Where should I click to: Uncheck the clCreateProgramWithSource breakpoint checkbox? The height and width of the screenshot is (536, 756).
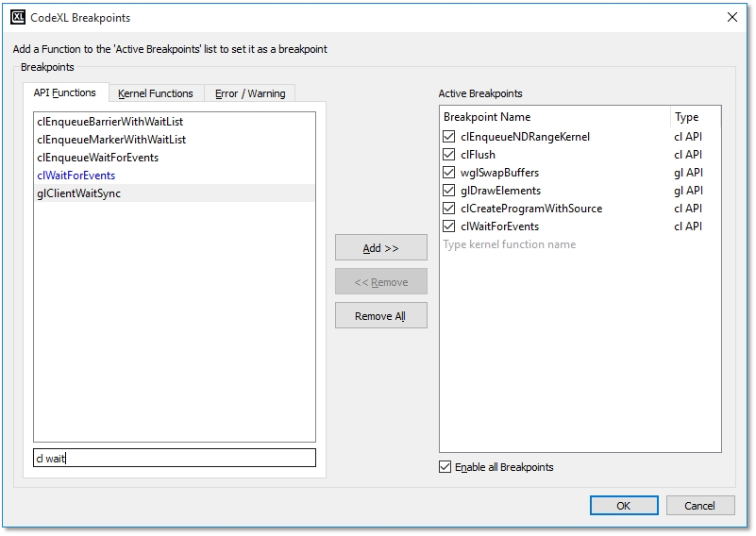(449, 209)
